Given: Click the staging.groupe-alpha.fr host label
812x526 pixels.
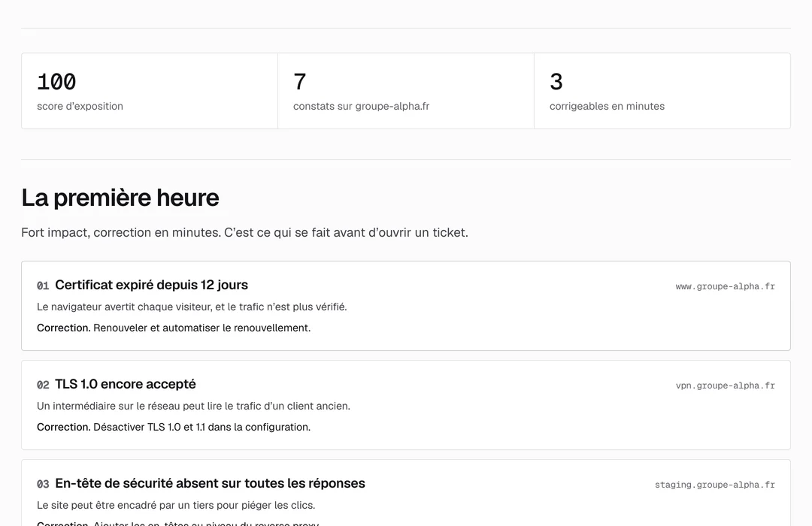Looking at the screenshot, I should click(715, 485).
